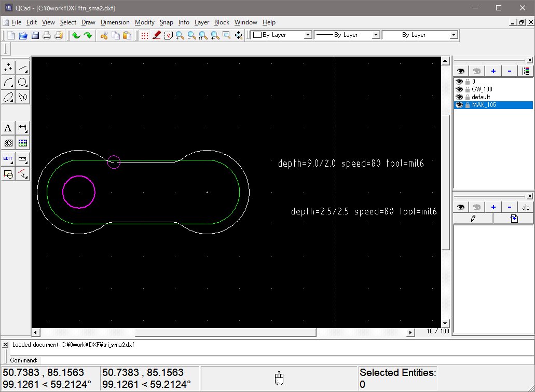535x392 pixels.
Task: Toggle grid display in the toolbar
Action: click(145, 35)
